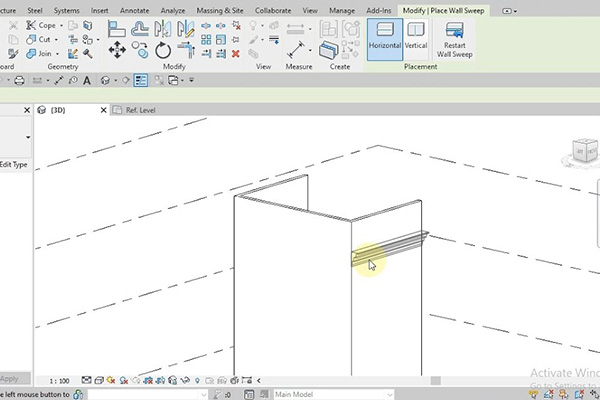Select the Split Element tool
Screen dimensions: 600x400
[206, 26]
